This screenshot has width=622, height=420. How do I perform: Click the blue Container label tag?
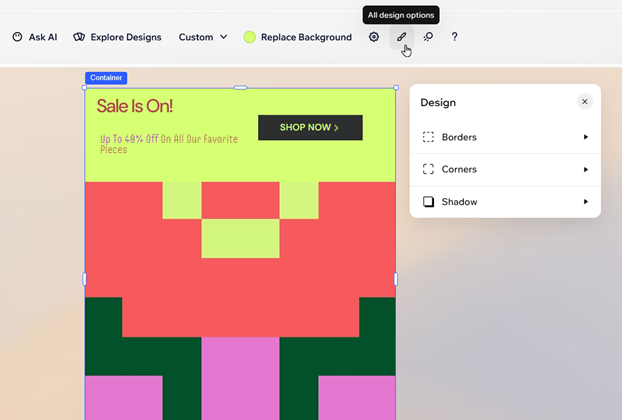click(x=106, y=77)
